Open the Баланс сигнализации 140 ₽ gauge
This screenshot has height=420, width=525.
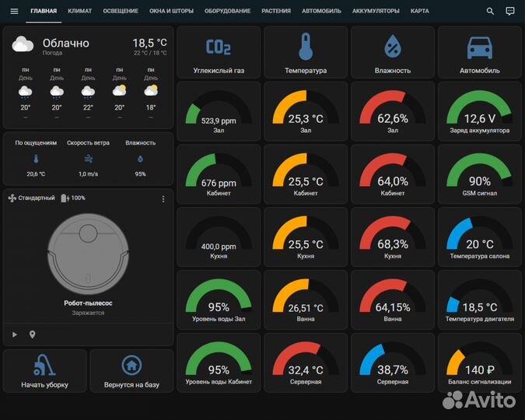coord(480,362)
